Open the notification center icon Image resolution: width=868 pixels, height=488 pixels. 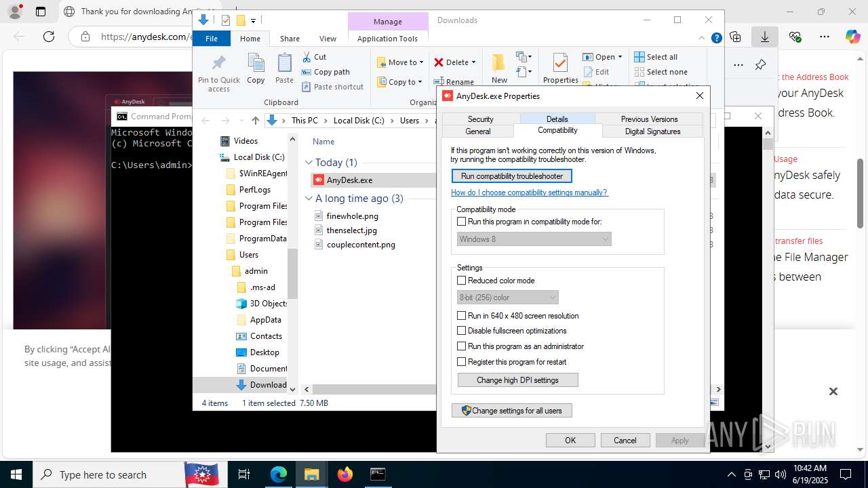pos(846,474)
